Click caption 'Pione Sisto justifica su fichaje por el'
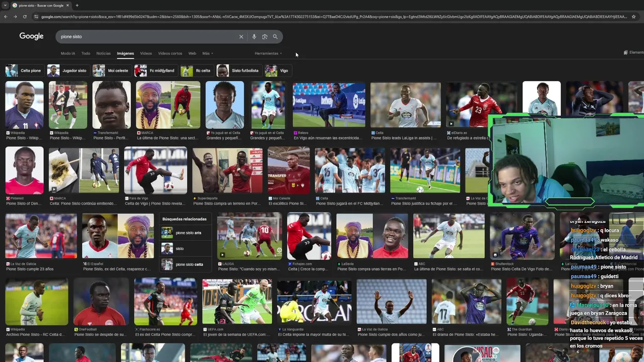 point(424,204)
